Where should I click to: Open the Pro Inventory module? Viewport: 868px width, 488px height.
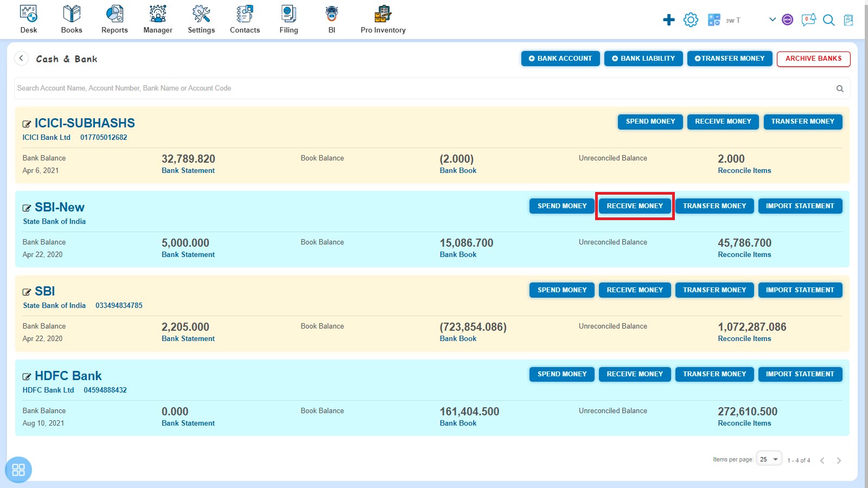[383, 19]
